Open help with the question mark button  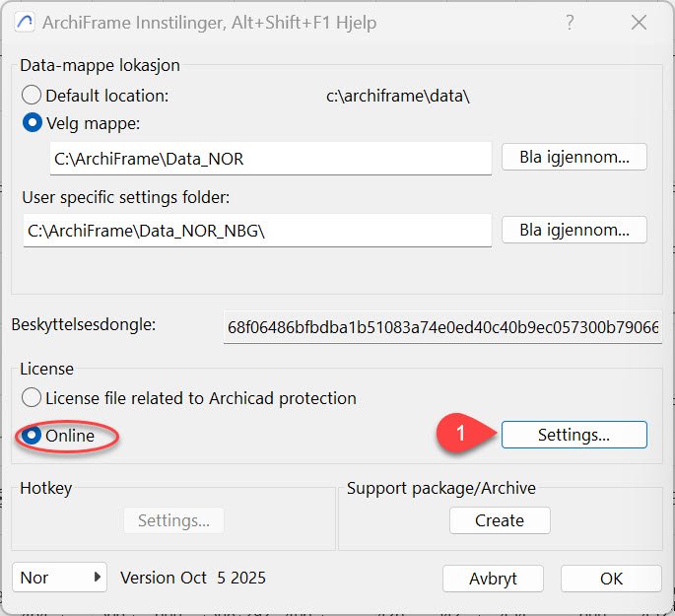click(x=568, y=22)
